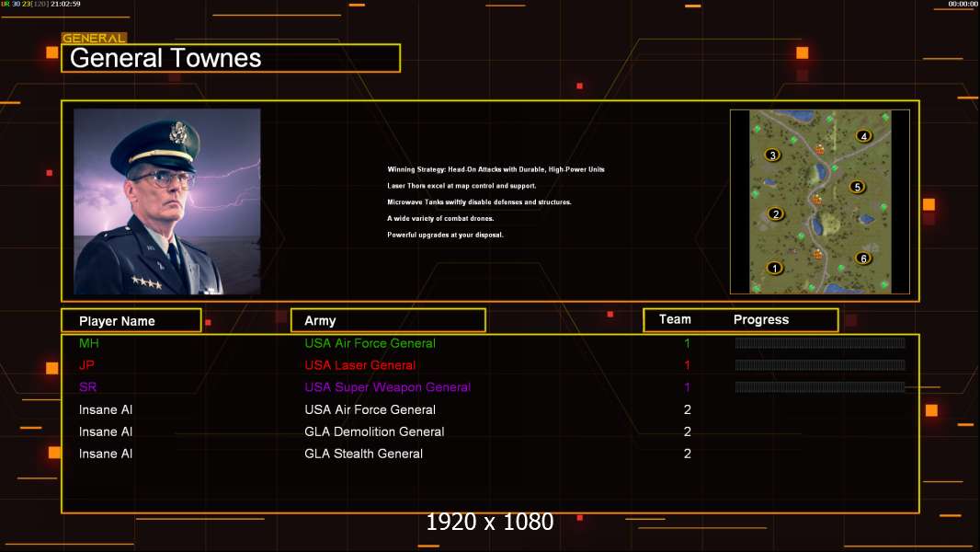The width and height of the screenshot is (980, 552).
Task: Click the Army column header
Action: click(x=388, y=320)
